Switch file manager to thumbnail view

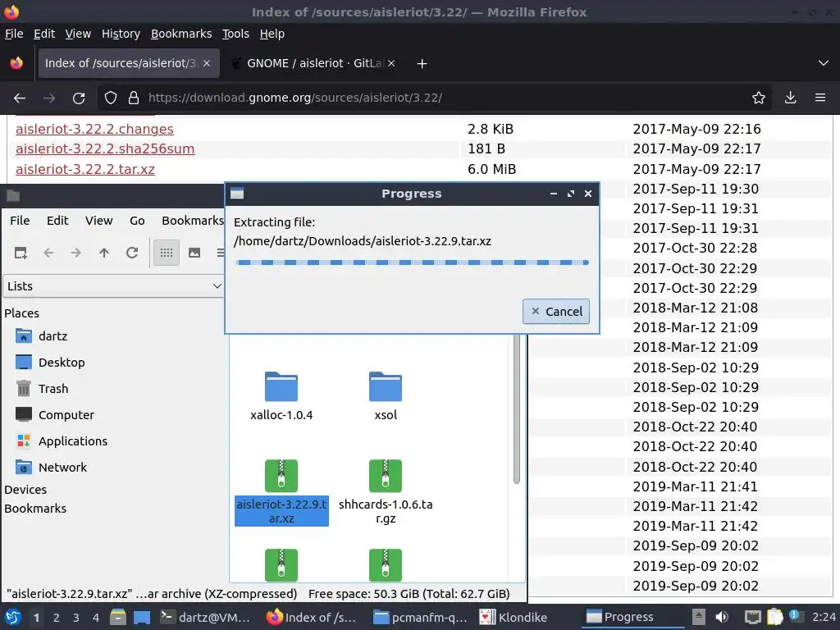(x=194, y=253)
